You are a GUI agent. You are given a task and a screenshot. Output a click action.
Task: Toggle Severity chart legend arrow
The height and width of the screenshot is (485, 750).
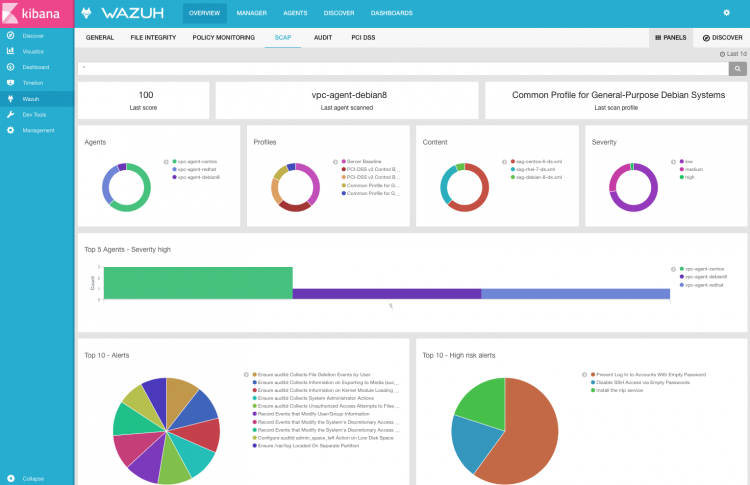pos(673,162)
